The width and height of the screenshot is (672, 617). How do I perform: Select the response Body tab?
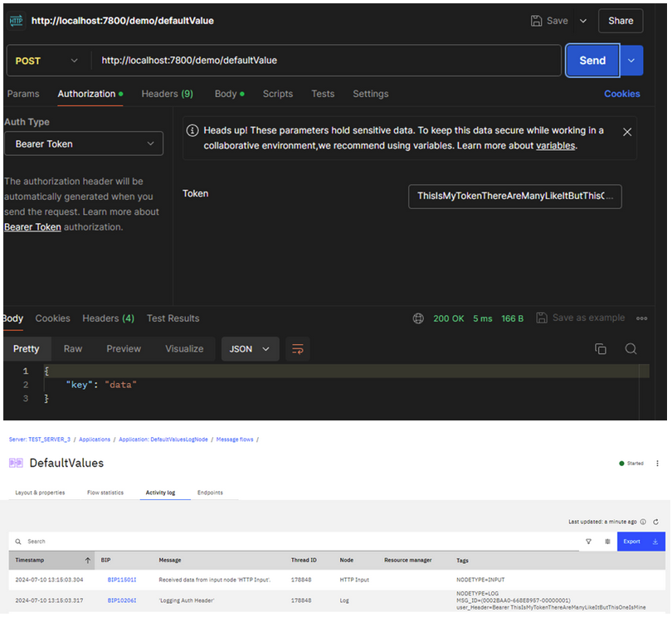(x=12, y=318)
